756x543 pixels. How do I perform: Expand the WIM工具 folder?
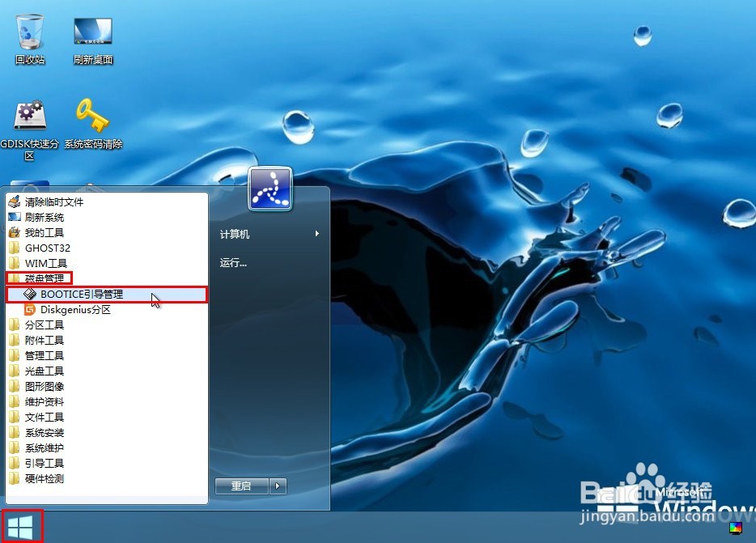click(107, 263)
